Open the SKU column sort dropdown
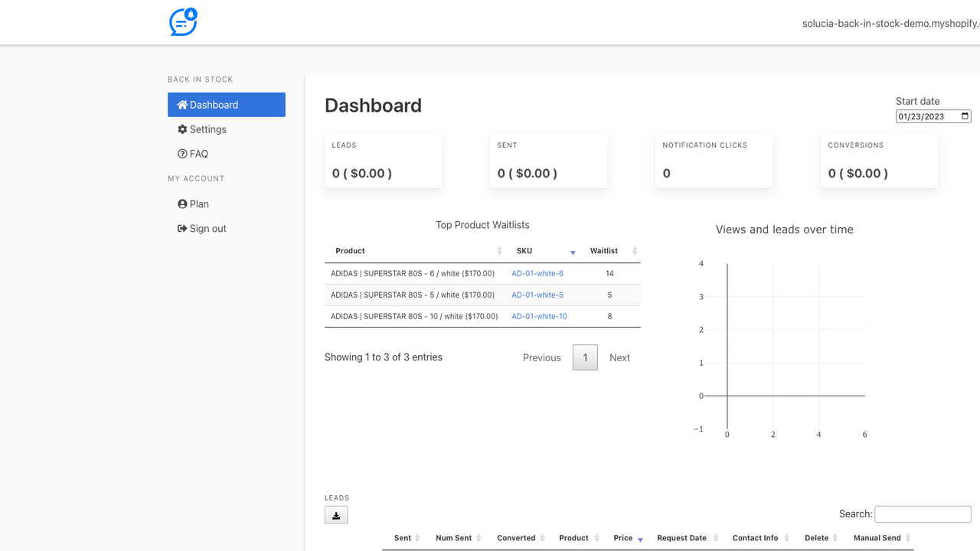Screen dimensions: 980x551 pos(572,253)
